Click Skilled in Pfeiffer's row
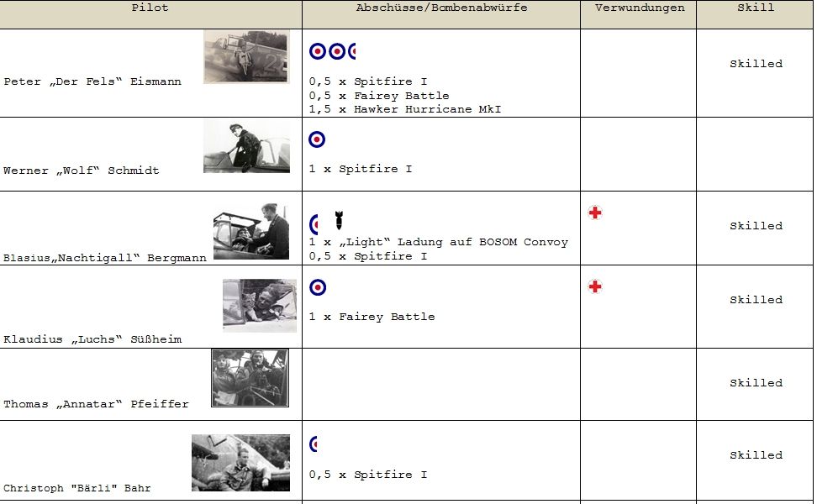817x504 pixels. 756,383
